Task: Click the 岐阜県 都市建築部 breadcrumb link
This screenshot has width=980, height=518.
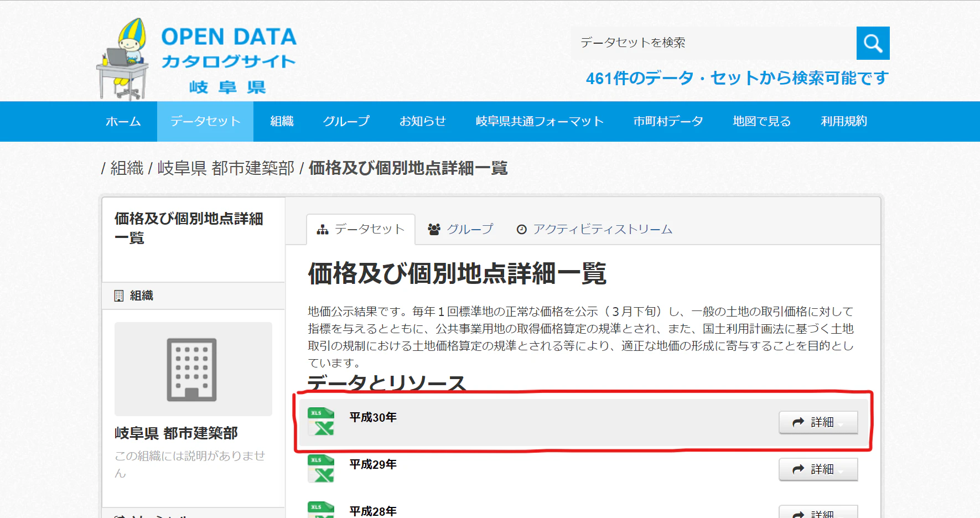Action: tap(226, 168)
